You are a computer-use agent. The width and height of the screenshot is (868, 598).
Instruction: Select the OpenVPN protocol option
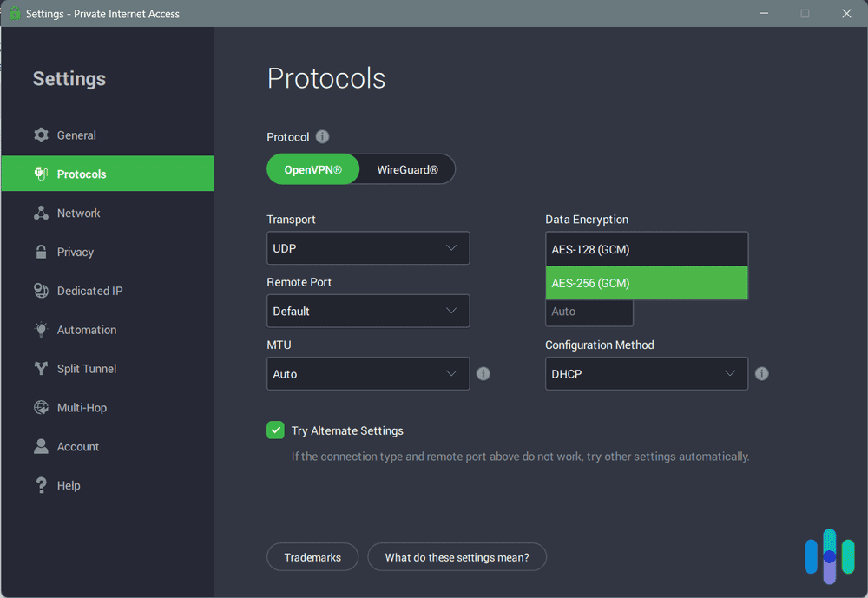tap(312, 169)
